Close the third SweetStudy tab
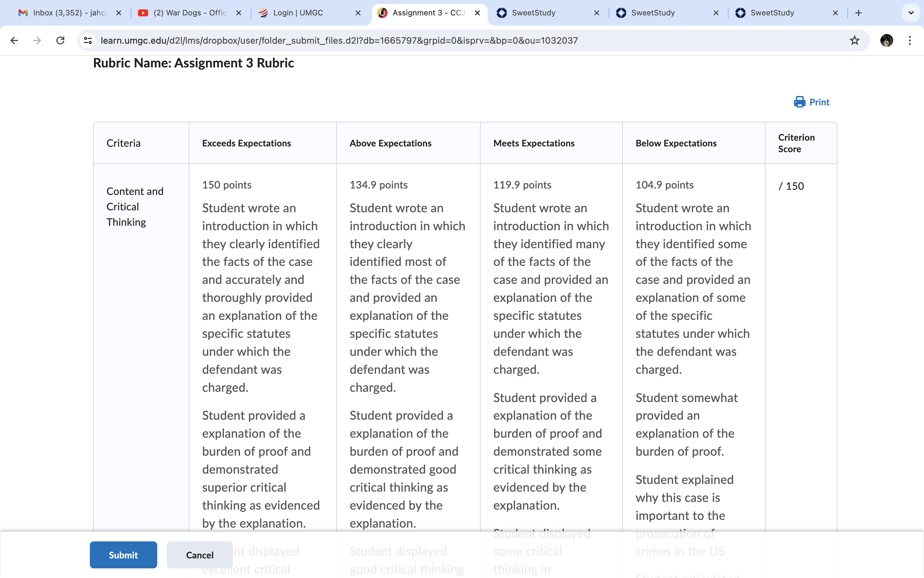The image size is (924, 578). point(835,13)
